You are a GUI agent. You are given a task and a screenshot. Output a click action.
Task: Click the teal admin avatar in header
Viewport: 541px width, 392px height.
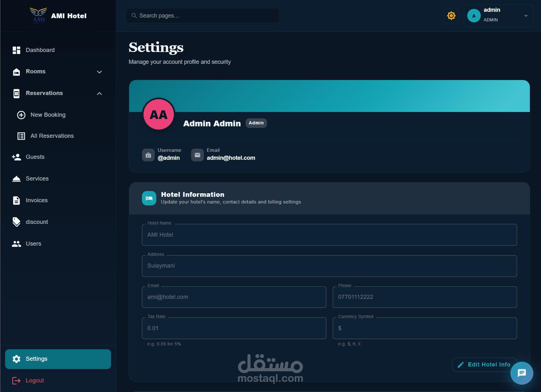pos(474,16)
